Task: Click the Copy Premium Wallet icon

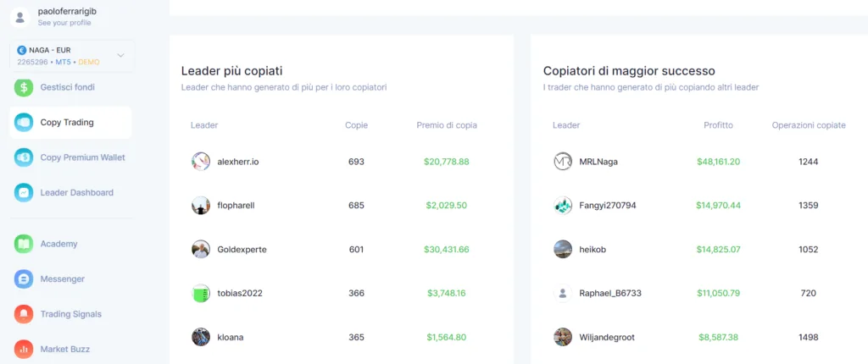Action: (24, 157)
